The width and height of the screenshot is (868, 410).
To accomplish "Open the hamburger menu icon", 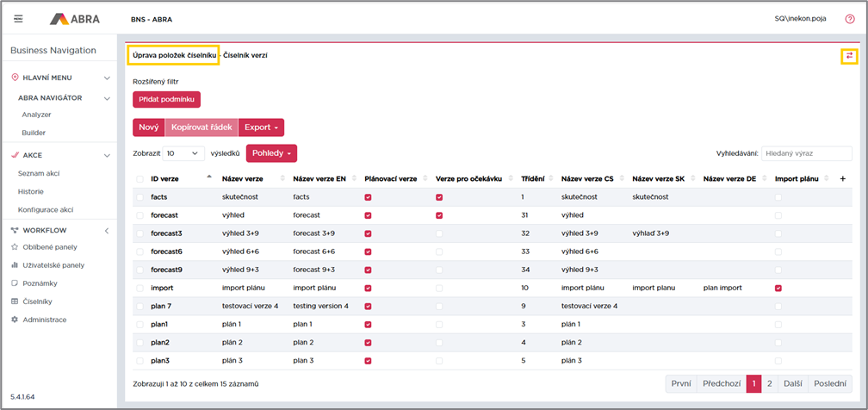I will pos(18,18).
